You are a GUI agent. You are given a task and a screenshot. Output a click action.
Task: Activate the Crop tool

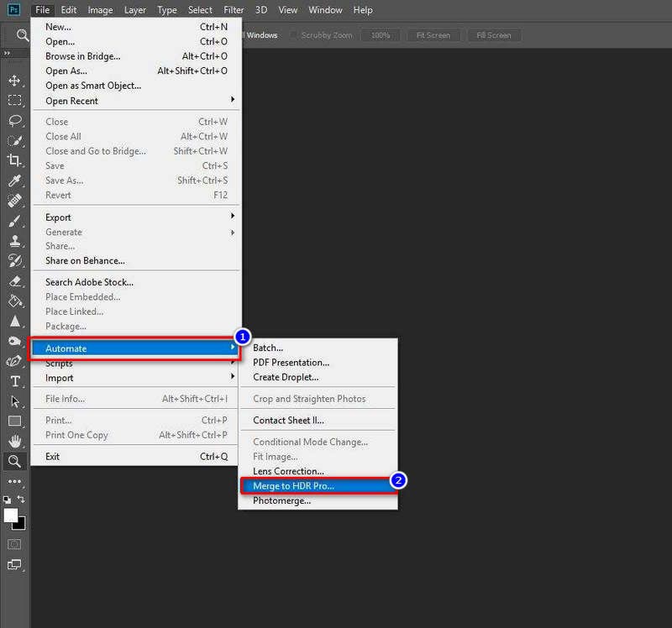point(14,160)
